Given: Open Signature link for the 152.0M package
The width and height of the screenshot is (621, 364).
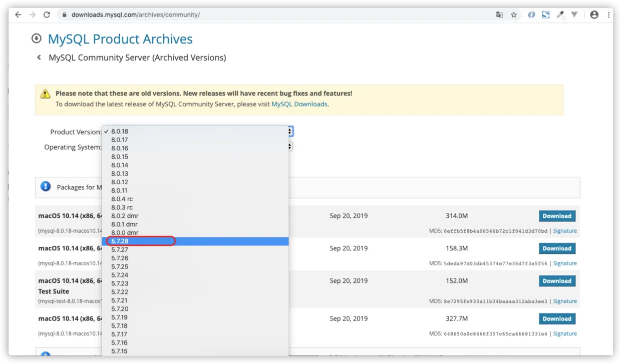Looking at the screenshot, I should click(x=565, y=301).
